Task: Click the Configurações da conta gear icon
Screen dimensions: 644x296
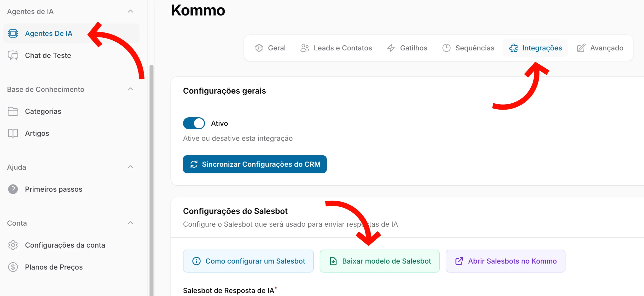Action: pyautogui.click(x=13, y=245)
